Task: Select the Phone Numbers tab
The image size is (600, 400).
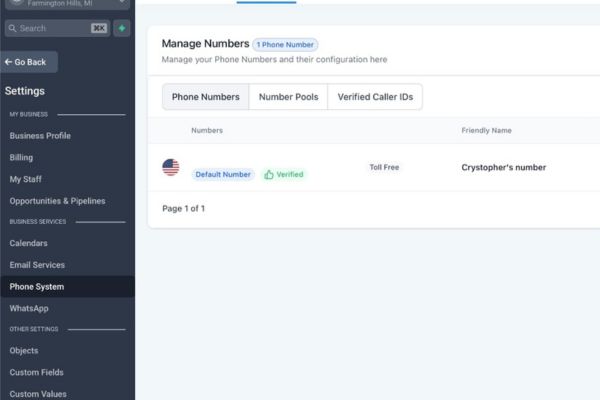Action: [x=205, y=97]
